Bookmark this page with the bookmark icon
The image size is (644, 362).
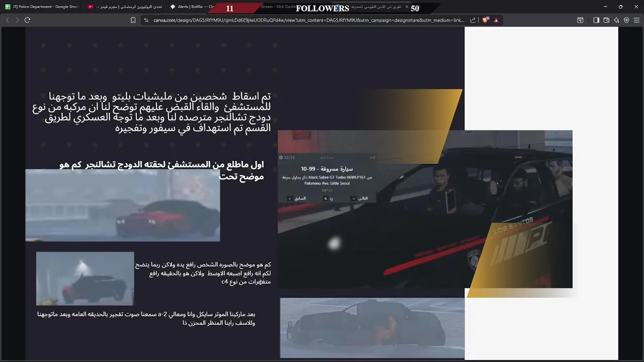coord(133,20)
